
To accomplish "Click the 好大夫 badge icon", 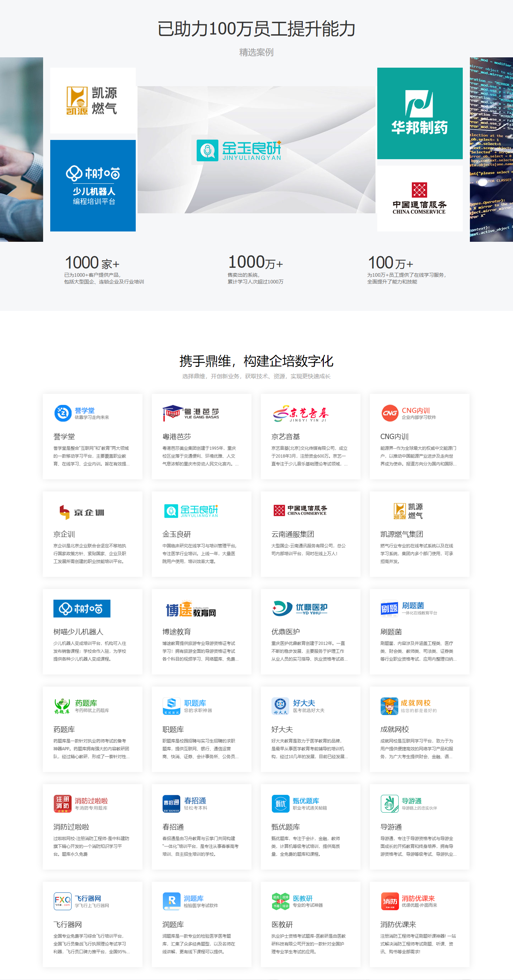I will click(280, 706).
